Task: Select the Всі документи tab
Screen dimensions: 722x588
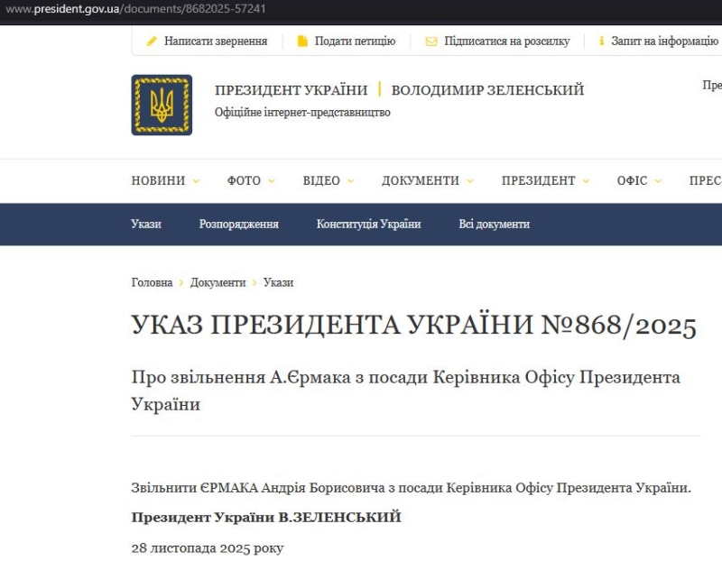Action: (494, 224)
